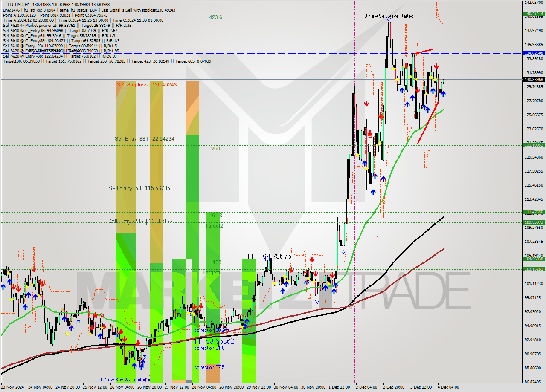Click the 86.82495 price axis value

pos(534,382)
